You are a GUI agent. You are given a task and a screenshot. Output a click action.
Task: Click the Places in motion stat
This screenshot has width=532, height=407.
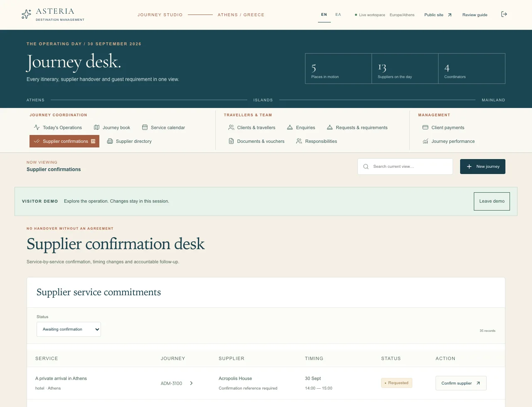(x=338, y=69)
